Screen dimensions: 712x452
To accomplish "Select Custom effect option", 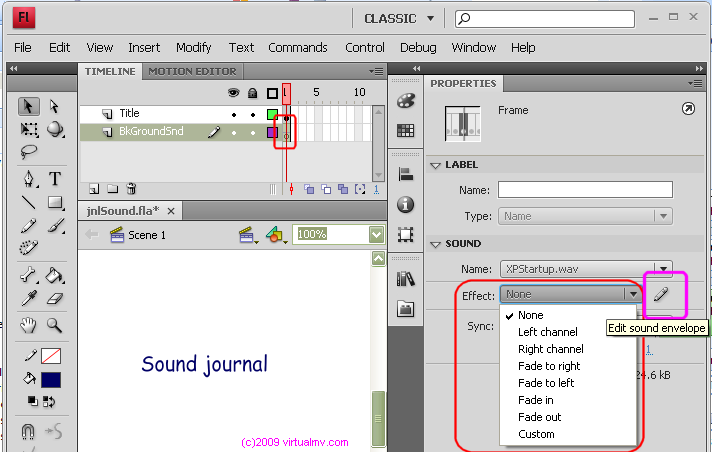I will 536,434.
